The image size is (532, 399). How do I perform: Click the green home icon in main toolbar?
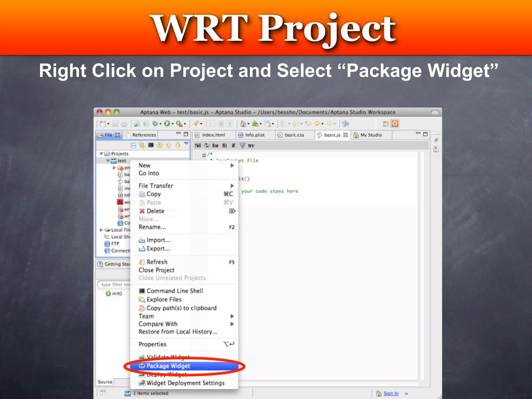(x=243, y=124)
